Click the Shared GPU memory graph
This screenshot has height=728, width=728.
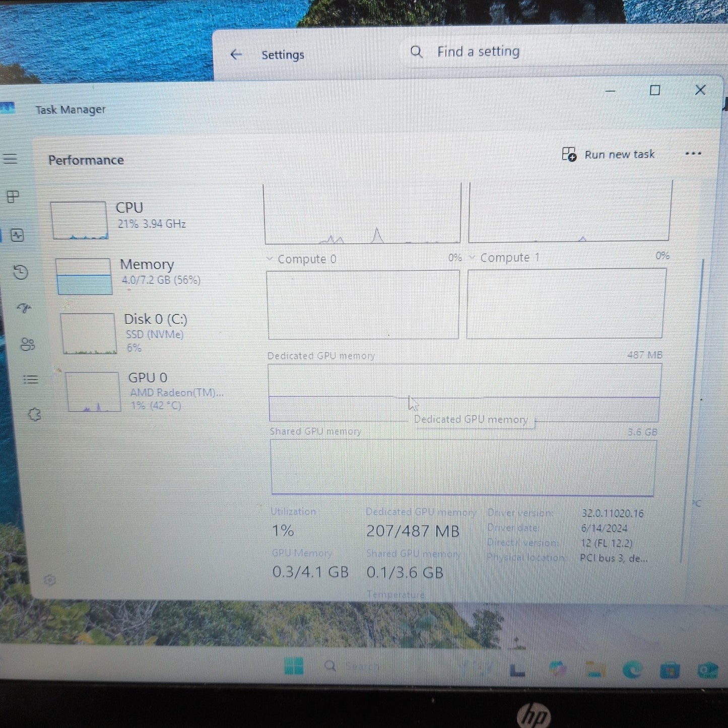(462, 468)
